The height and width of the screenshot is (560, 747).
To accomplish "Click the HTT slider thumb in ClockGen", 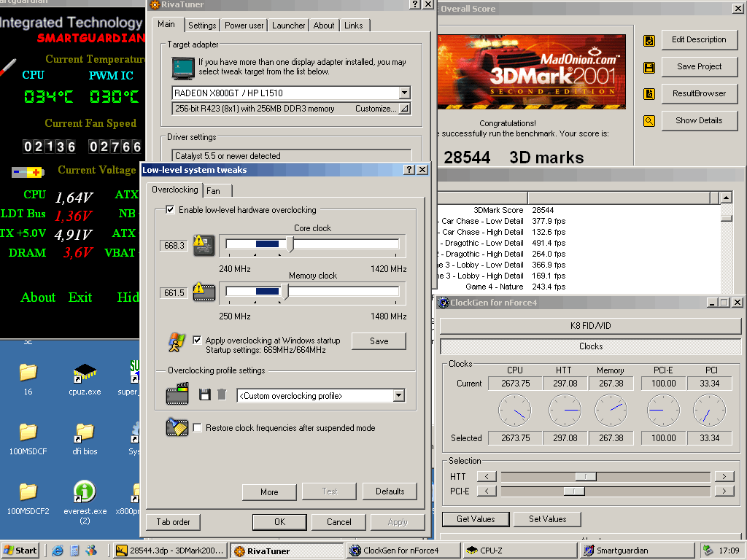I will click(x=586, y=476).
